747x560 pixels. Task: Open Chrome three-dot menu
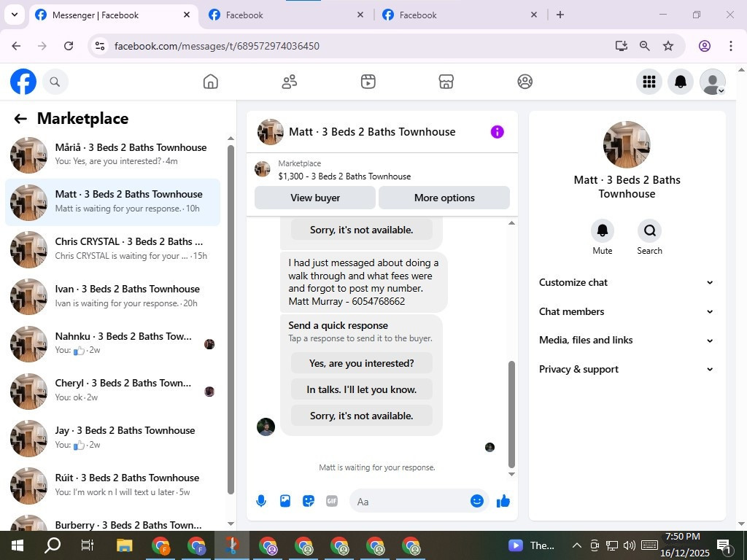(x=731, y=46)
